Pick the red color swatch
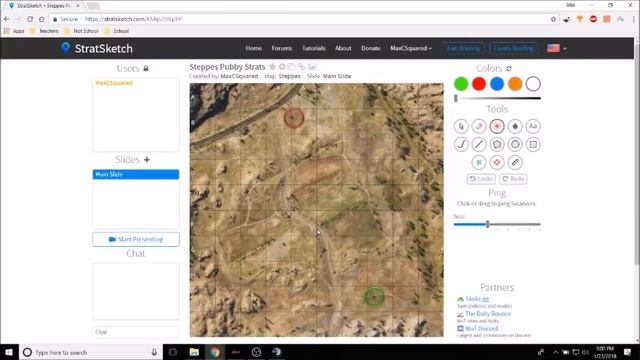This screenshot has height=360, width=640. pos(479,84)
